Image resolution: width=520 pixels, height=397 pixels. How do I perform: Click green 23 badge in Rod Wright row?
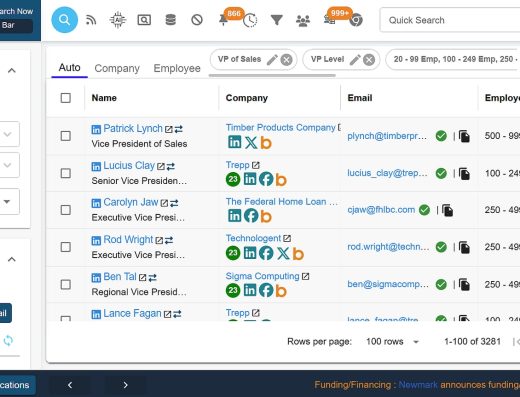pyautogui.click(x=233, y=253)
